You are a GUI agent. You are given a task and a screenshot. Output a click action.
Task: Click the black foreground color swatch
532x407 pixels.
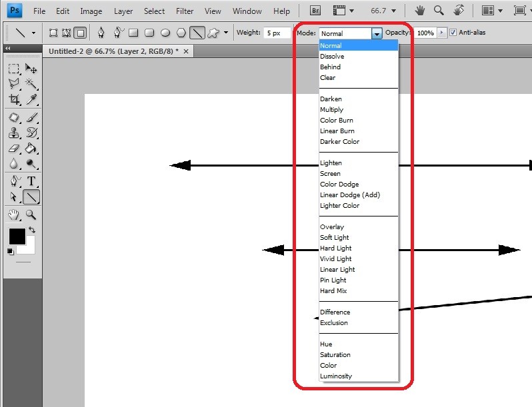tap(17, 236)
